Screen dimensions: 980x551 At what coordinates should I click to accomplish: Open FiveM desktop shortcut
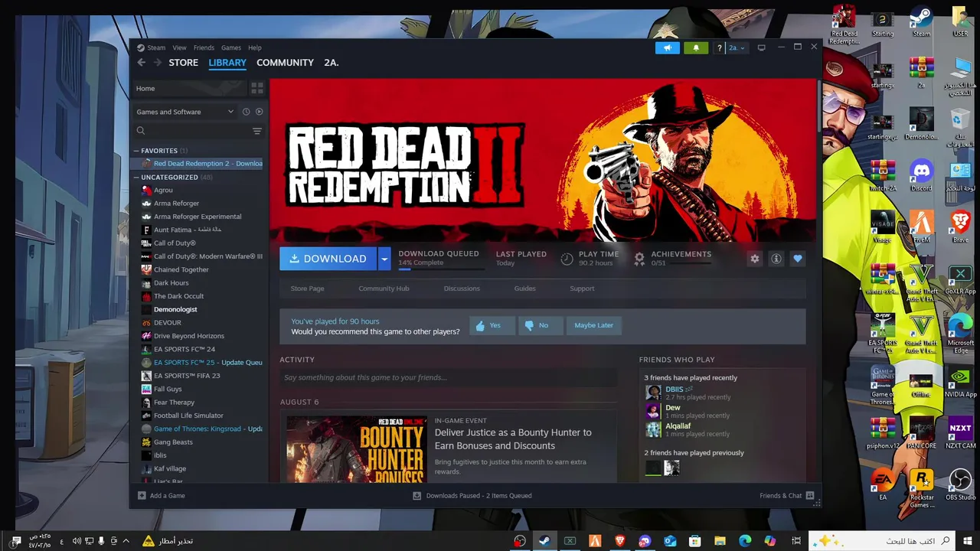(x=921, y=227)
